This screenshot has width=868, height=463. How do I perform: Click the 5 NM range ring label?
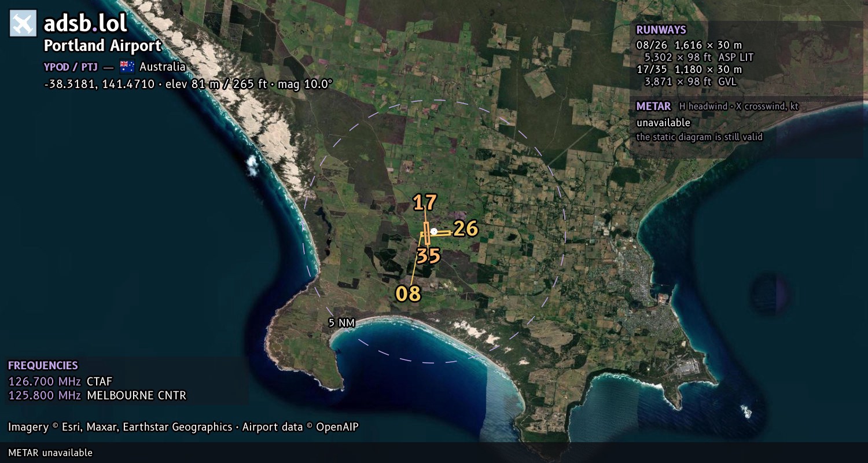click(x=341, y=323)
